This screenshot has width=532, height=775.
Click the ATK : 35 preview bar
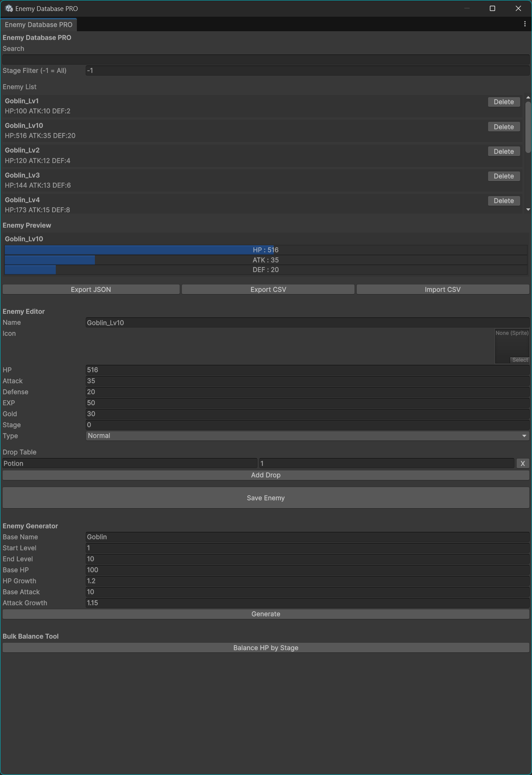(266, 260)
